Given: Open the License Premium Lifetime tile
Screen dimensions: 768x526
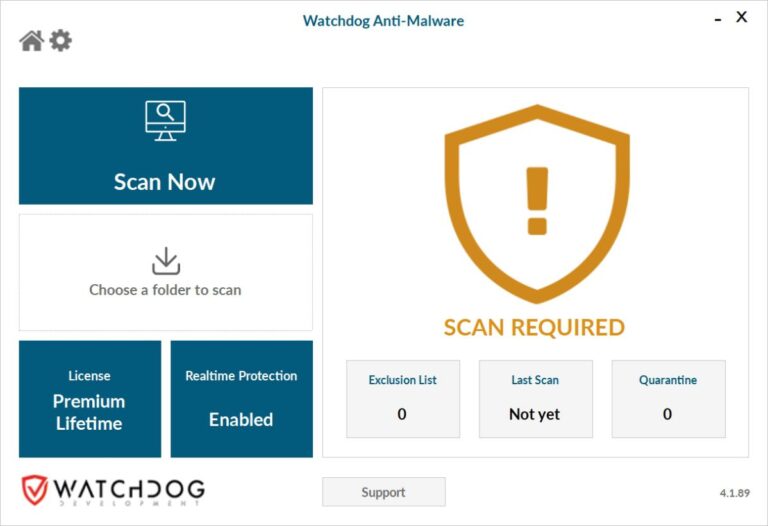Looking at the screenshot, I should click(90, 399).
